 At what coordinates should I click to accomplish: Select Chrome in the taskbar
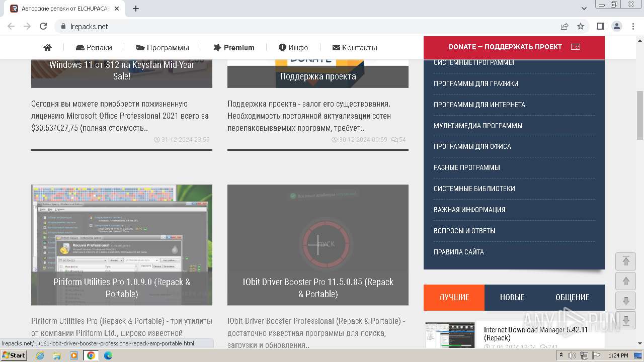(x=91, y=355)
